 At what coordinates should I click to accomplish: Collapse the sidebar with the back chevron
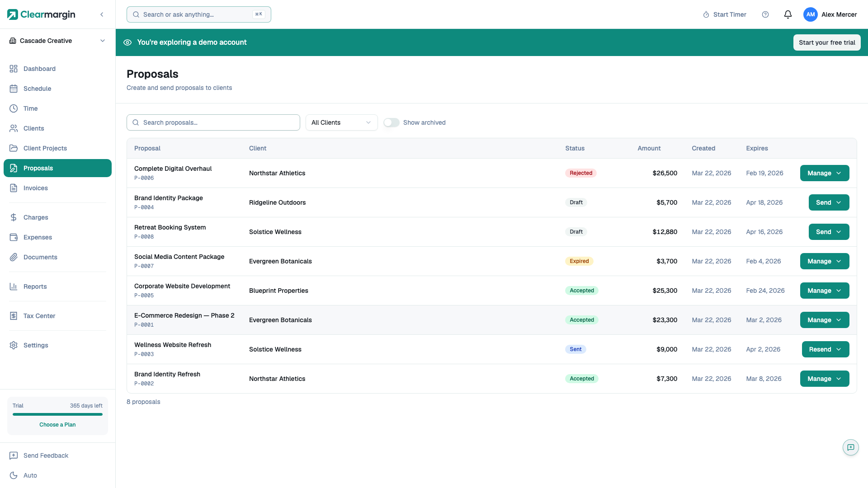click(102, 14)
